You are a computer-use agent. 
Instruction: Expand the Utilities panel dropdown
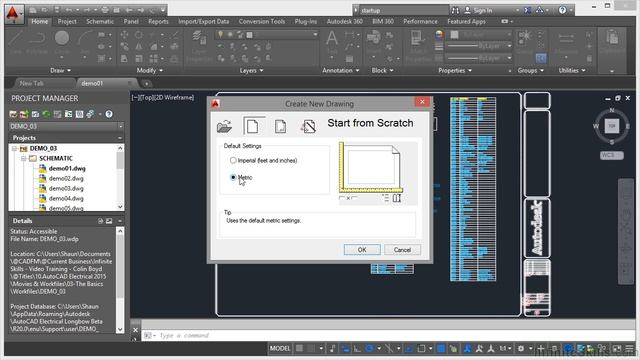coord(572,71)
